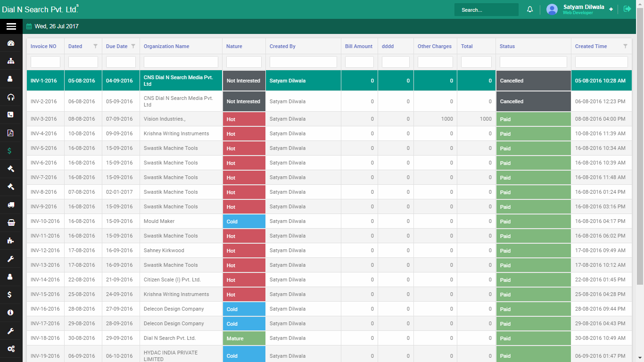
Task: Sort by the Status column header
Action: tap(507, 46)
